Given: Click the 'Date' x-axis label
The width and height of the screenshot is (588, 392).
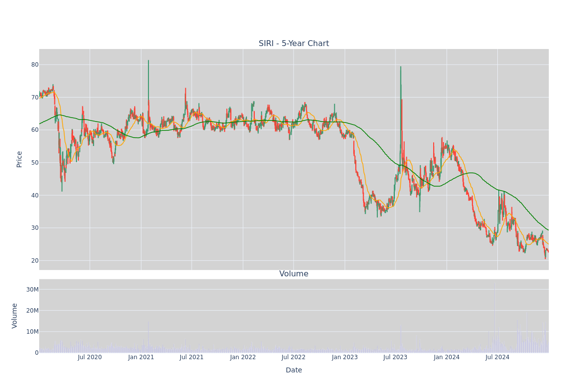Looking at the screenshot, I should (294, 370).
